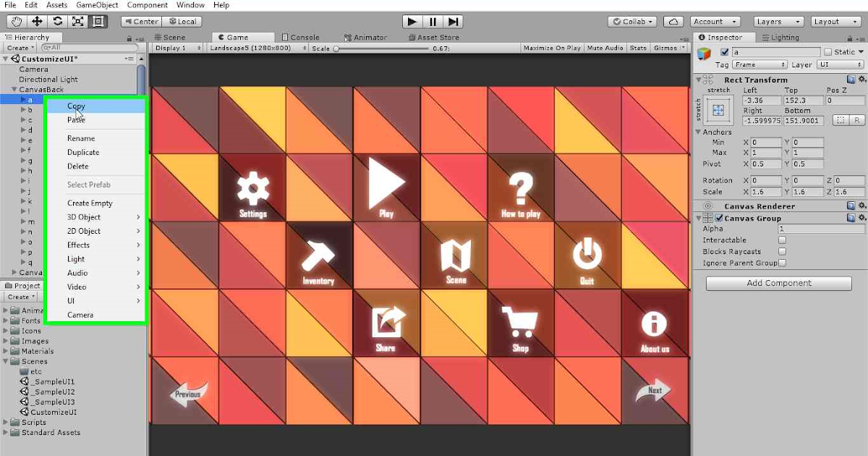Image resolution: width=868 pixels, height=456 pixels.
Task: Toggle Mute Audio in the Game view
Action: 606,47
